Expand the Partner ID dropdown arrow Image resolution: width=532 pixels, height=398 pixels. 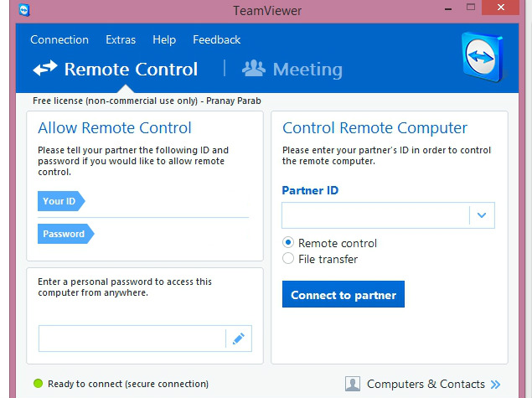click(482, 215)
